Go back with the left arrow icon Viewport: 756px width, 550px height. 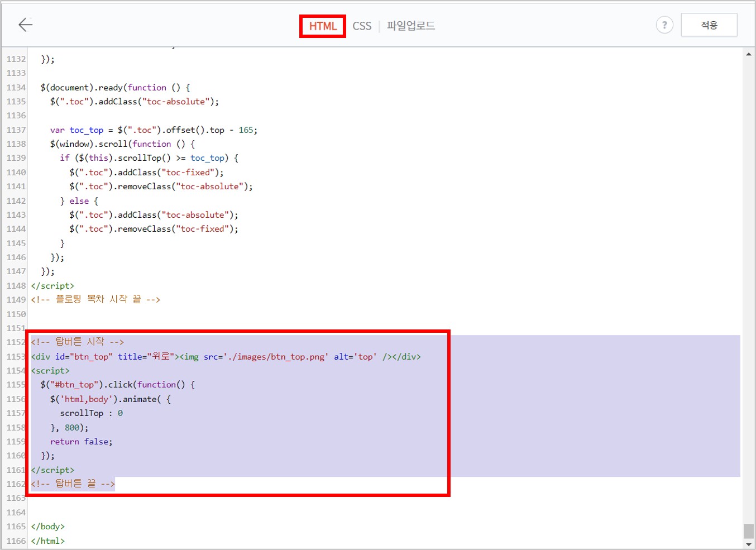(26, 25)
